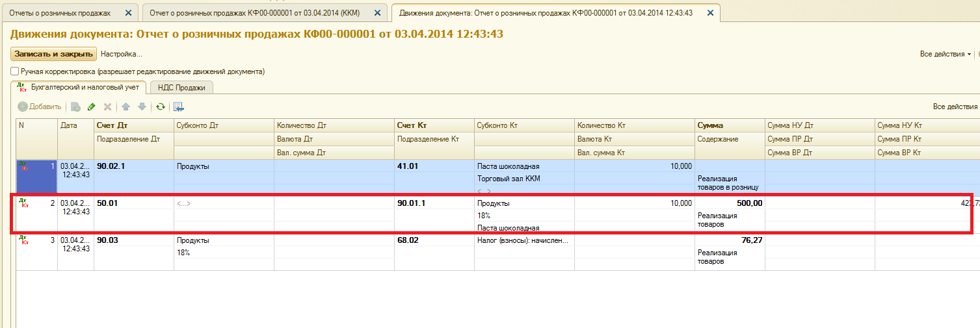Click Торговый зал ККМ subconto cell
This screenshot has width=980, height=328.
click(x=524, y=179)
